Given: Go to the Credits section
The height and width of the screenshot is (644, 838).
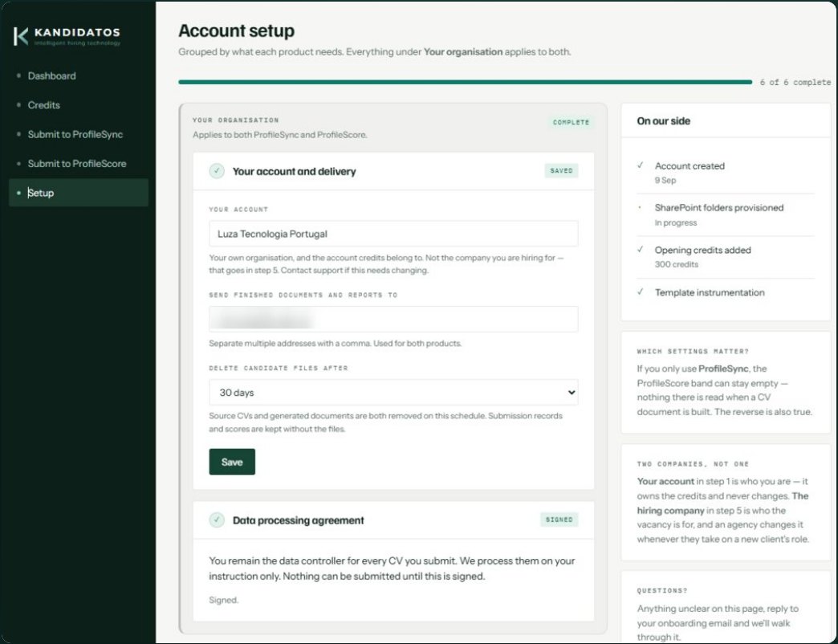Looking at the screenshot, I should point(44,105).
